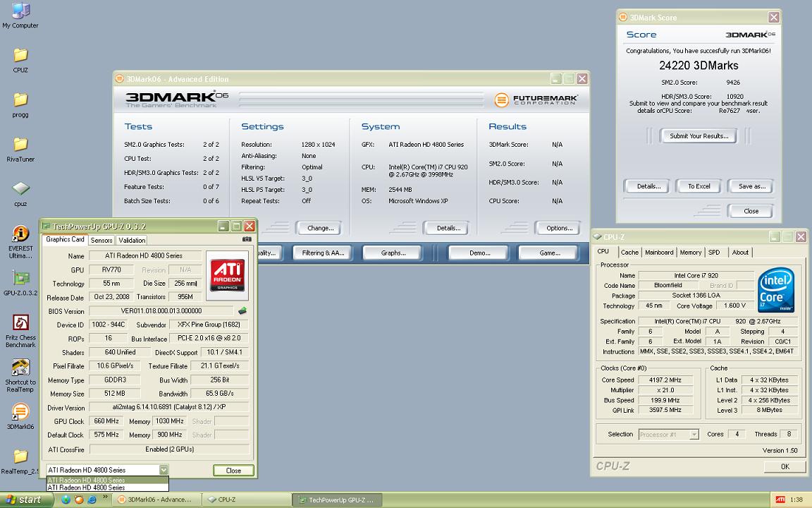Open Graphs... in 3DMark06
The width and height of the screenshot is (812, 508).
(393, 253)
